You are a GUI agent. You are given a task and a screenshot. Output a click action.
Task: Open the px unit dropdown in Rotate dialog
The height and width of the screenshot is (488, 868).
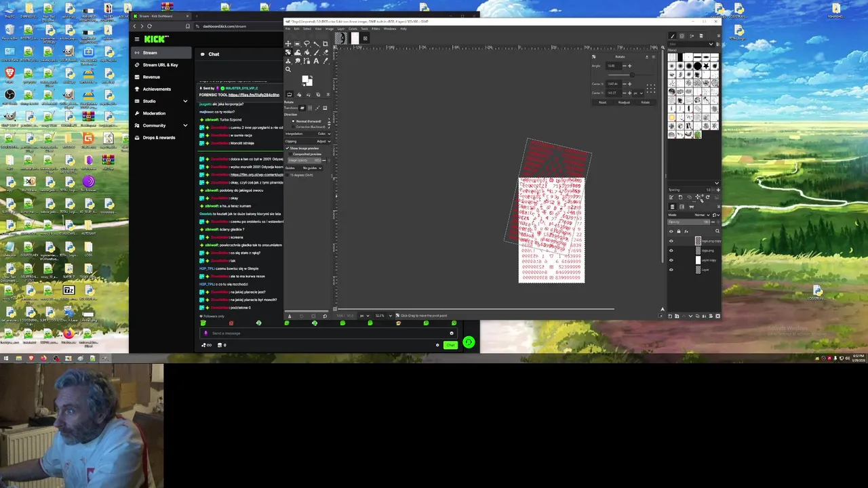639,93
